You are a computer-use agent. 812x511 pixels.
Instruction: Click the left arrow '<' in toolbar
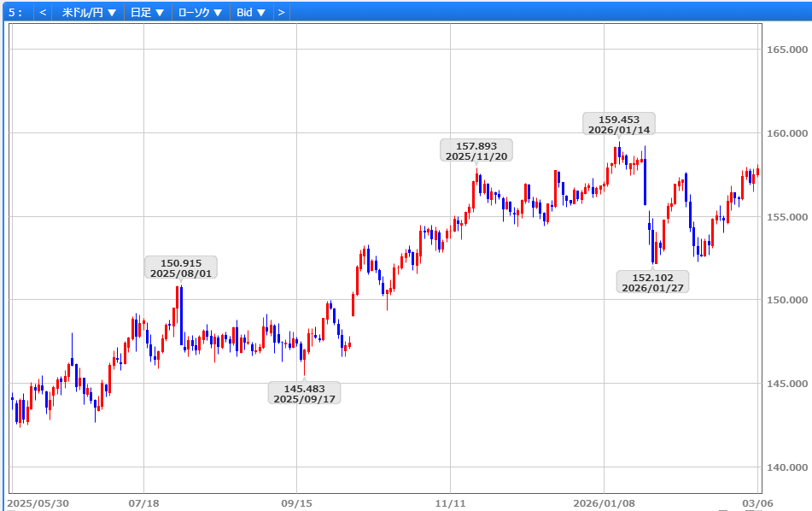(43, 13)
